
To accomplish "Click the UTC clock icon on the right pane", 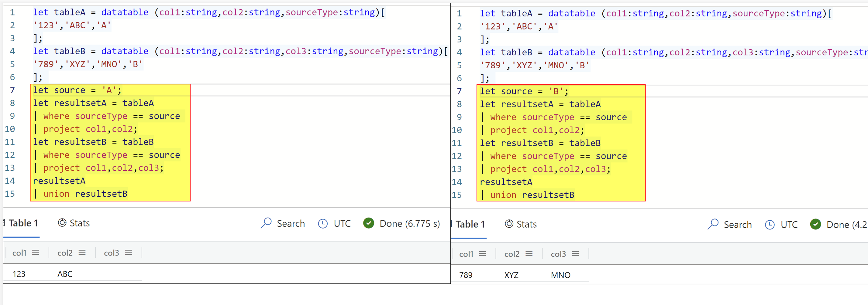I will [770, 224].
